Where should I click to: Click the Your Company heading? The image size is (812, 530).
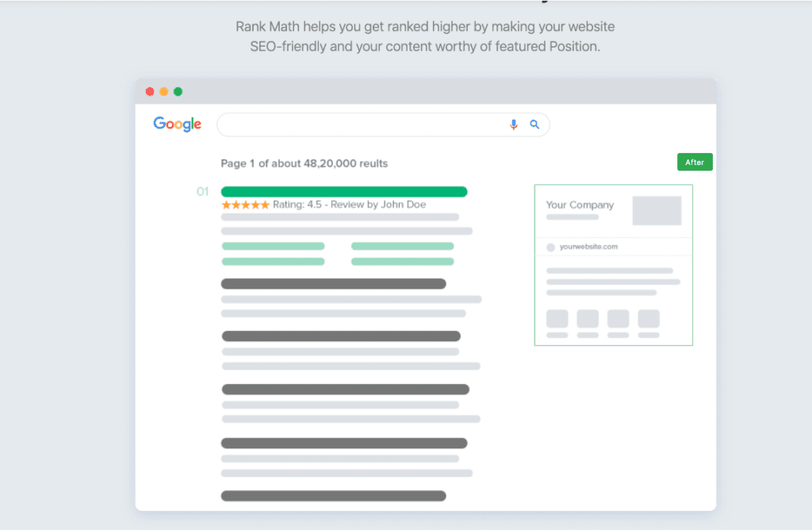point(580,205)
